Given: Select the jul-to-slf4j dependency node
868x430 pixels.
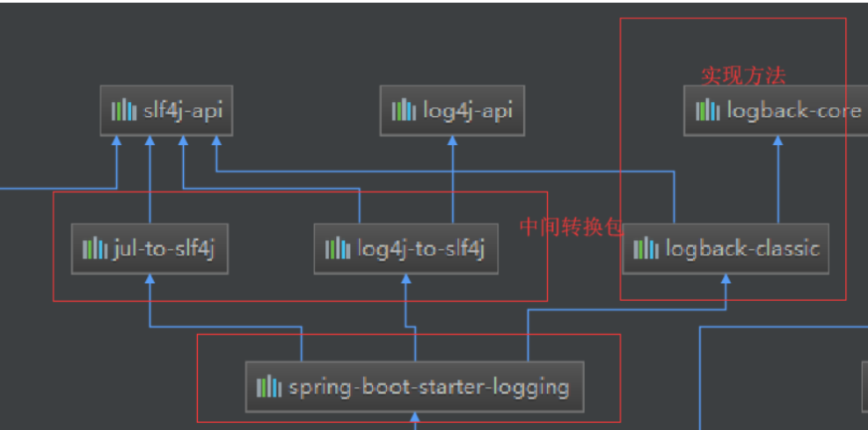Looking at the screenshot, I should point(150,249).
